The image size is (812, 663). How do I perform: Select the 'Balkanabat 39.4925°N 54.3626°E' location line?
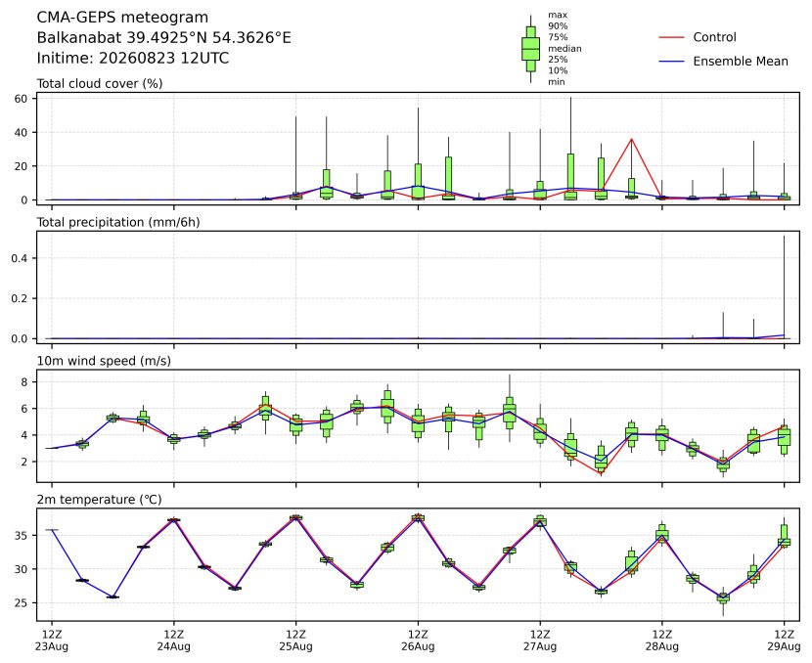163,38
